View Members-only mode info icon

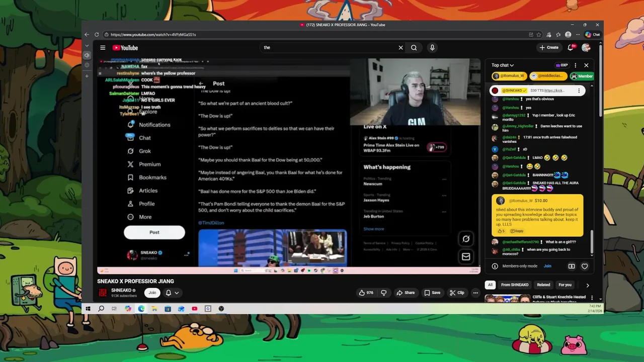(x=495, y=266)
